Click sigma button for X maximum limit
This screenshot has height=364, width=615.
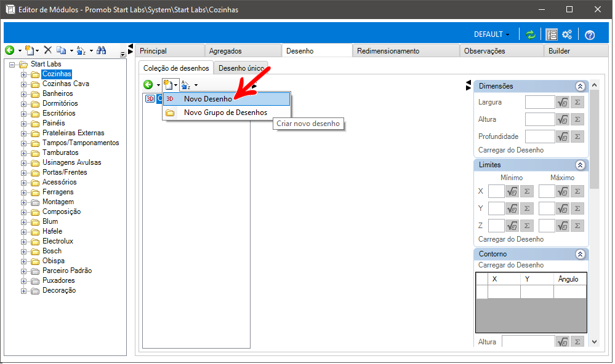point(577,192)
